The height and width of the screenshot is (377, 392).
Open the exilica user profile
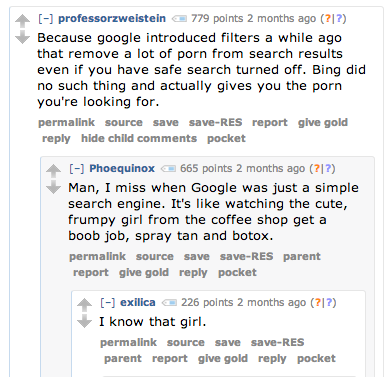click(138, 302)
